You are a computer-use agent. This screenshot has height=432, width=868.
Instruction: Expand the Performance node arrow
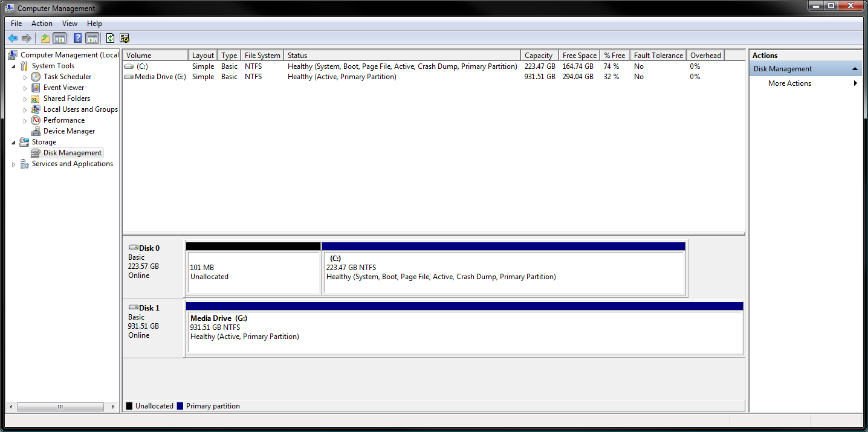point(25,120)
